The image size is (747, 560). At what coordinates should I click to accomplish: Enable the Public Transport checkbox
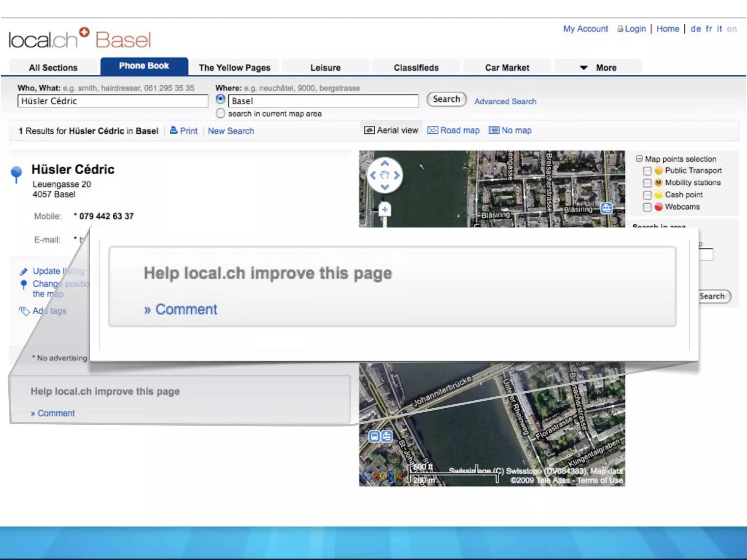647,171
